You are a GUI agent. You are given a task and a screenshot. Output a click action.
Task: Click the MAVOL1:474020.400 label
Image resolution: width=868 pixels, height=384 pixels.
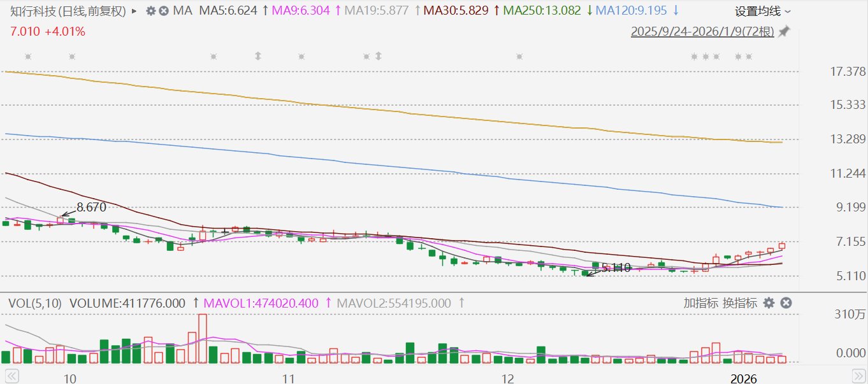261,304
